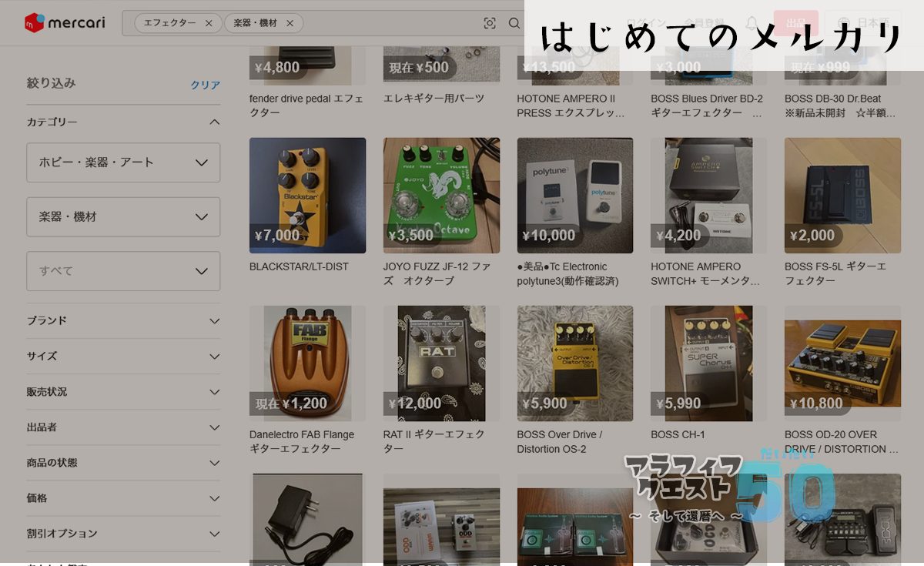Click the magnifier search icon
This screenshot has width=924, height=566.
coord(514,23)
